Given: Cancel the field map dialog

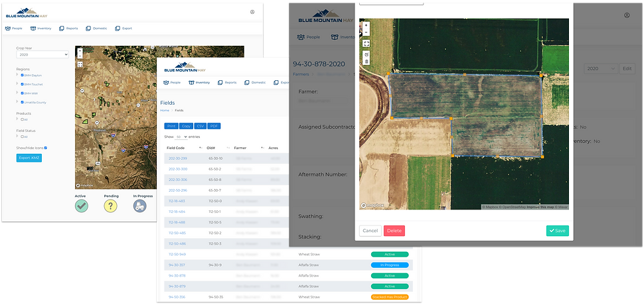Looking at the screenshot, I should tap(370, 231).
